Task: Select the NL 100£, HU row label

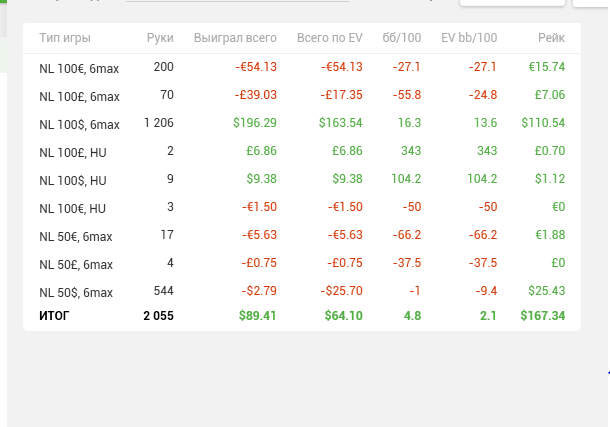Action: 71,152
